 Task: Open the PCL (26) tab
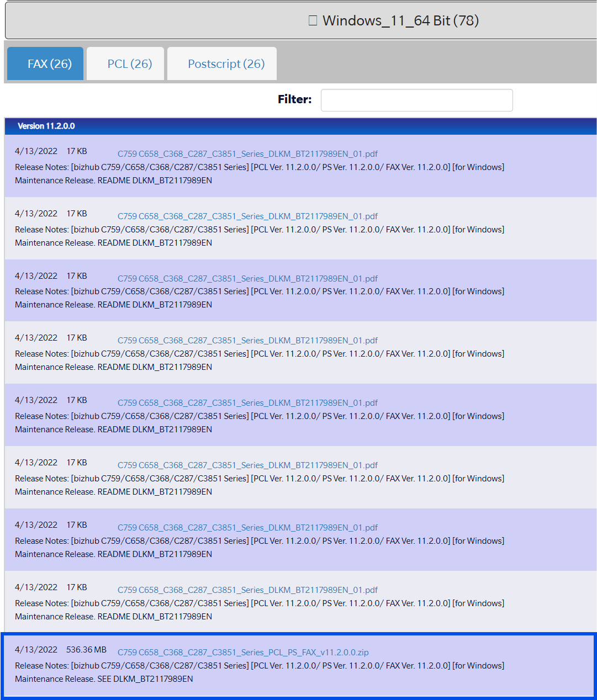pos(125,63)
